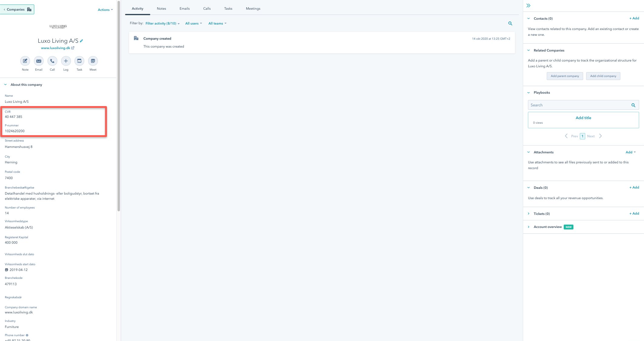Click the Task icon button
Viewport: 644px width, 341px height.
[79, 61]
